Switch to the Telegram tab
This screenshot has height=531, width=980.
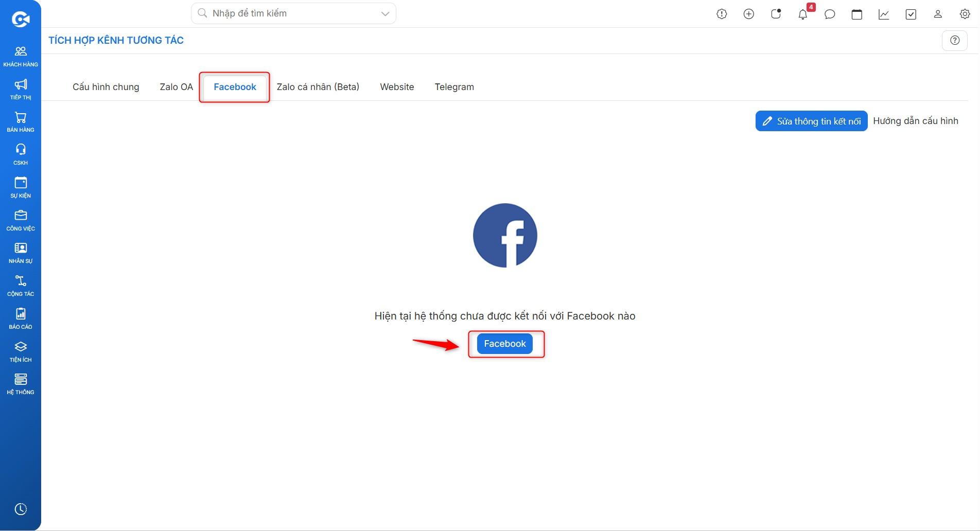click(454, 87)
